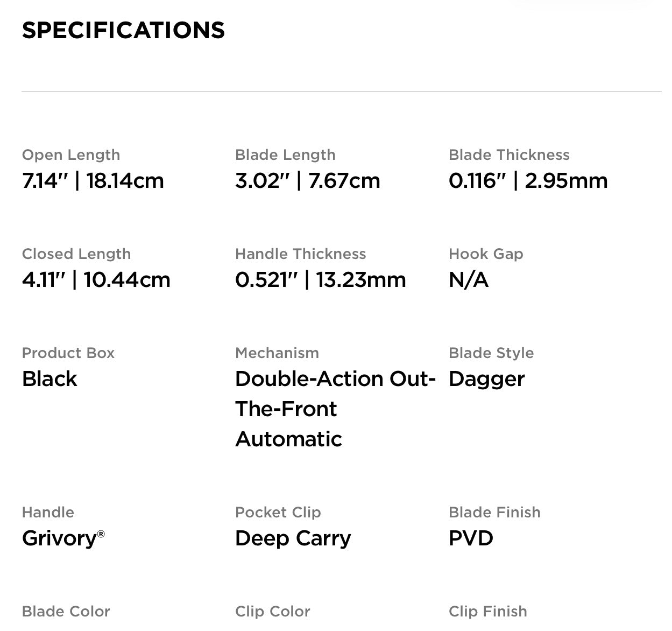
Task: Select the Clip Color label
Action: tap(272, 612)
